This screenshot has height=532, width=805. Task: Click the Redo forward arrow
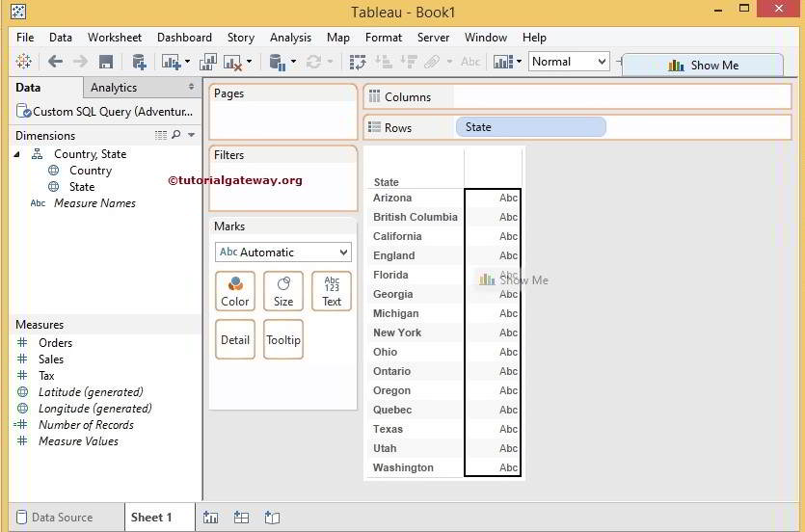(80, 62)
